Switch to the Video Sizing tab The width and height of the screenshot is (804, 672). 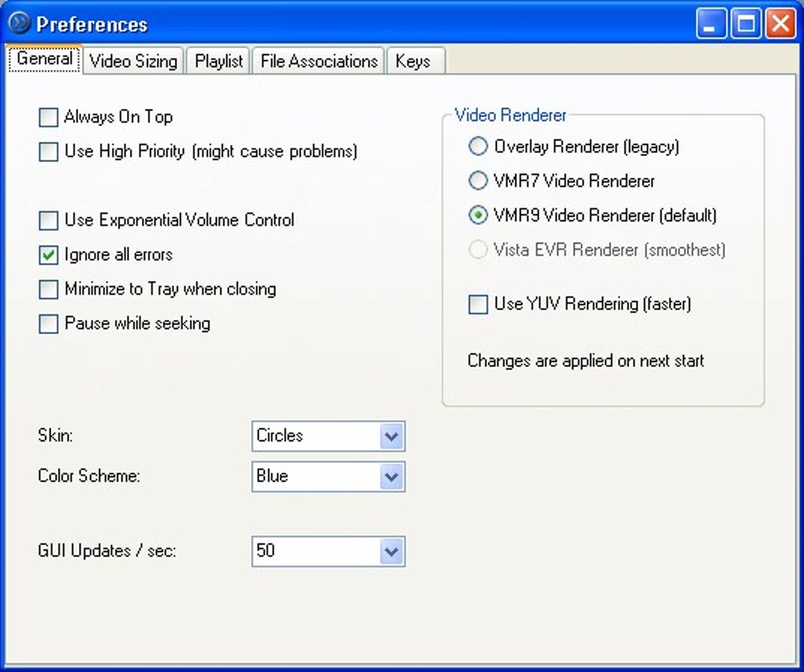coord(133,61)
